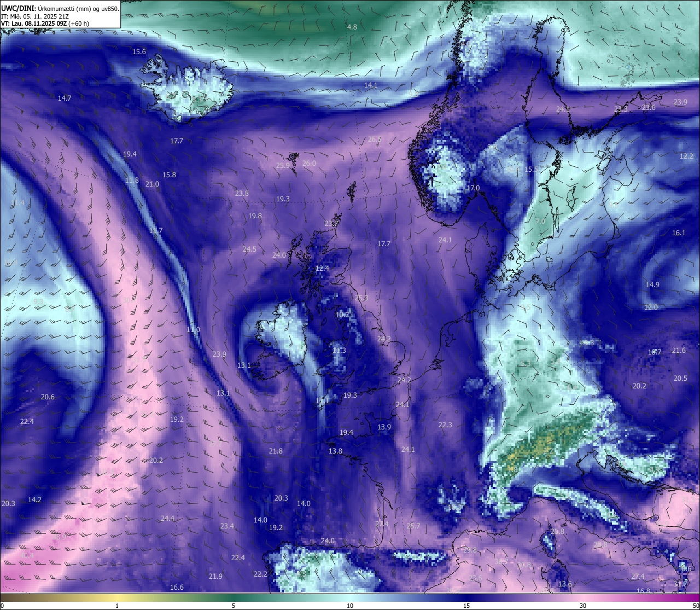Click the 23.4 map value
Screen dimensions: 700x610
227,526
